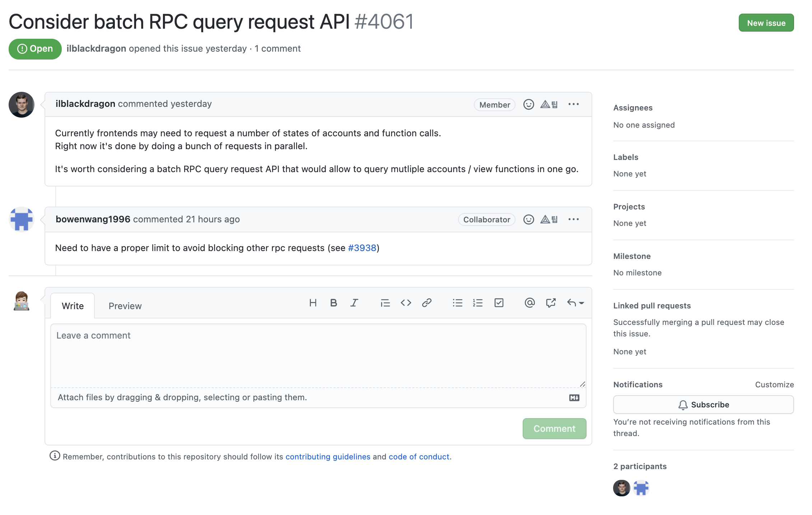This screenshot has height=515, width=812.
Task: Select the Write tab
Action: click(x=73, y=306)
